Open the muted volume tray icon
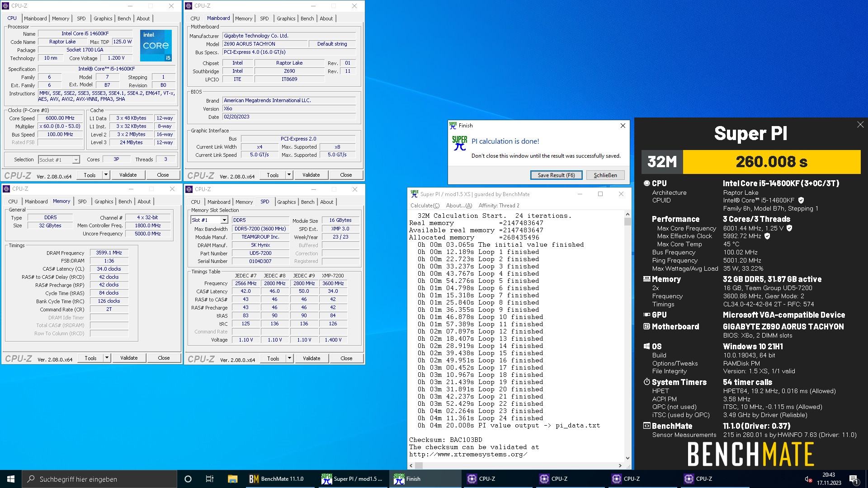 coord(809,479)
